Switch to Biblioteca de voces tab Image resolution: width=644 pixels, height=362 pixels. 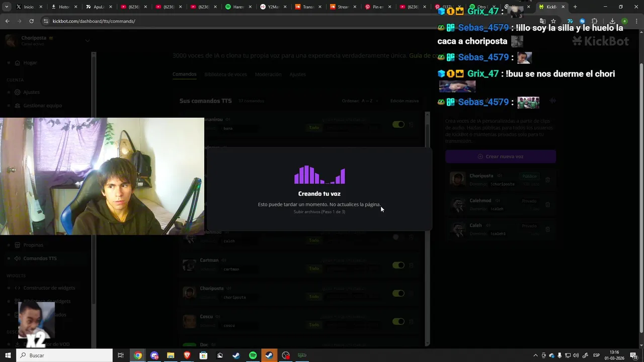[x=225, y=74]
